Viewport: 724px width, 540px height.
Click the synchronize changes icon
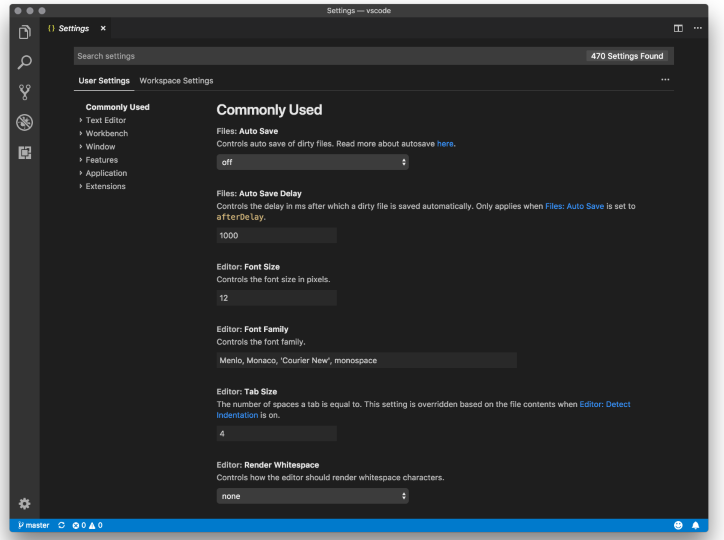coord(62,525)
